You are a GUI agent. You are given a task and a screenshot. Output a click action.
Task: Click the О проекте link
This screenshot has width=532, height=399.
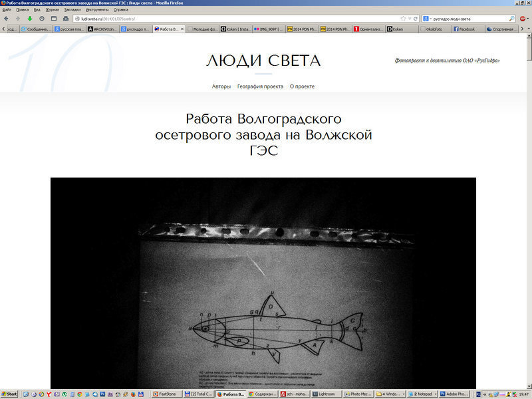pos(302,86)
